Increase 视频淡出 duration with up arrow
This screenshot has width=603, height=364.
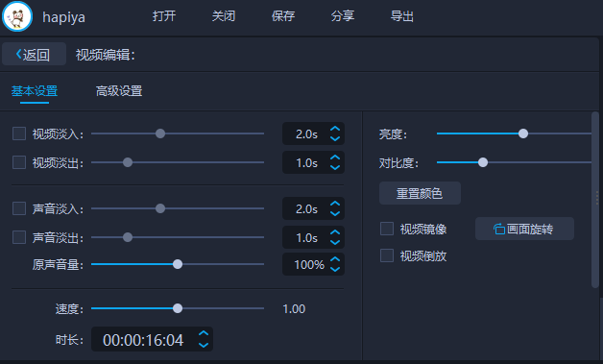pos(335,158)
